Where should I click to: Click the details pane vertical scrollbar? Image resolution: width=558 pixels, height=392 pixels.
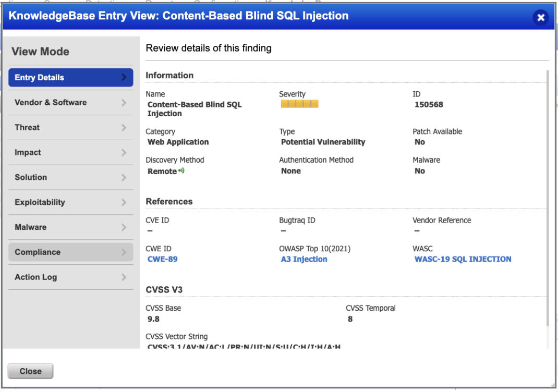pyautogui.click(x=547, y=198)
